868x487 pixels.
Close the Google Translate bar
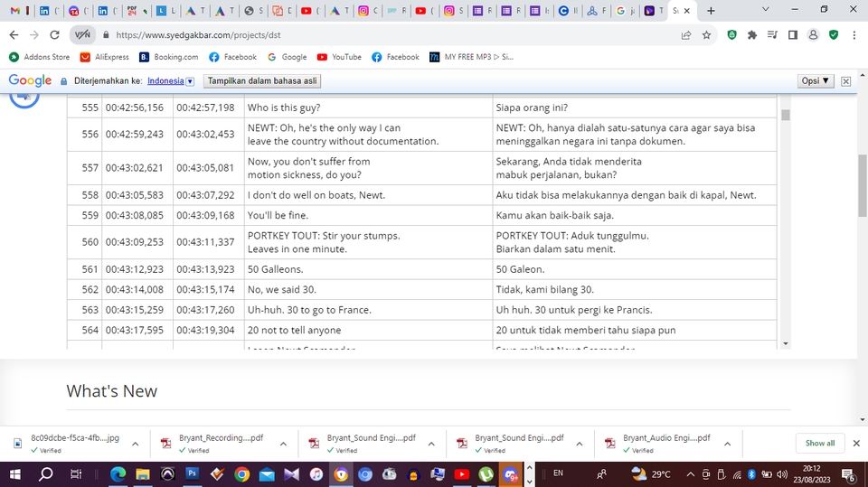pos(846,81)
